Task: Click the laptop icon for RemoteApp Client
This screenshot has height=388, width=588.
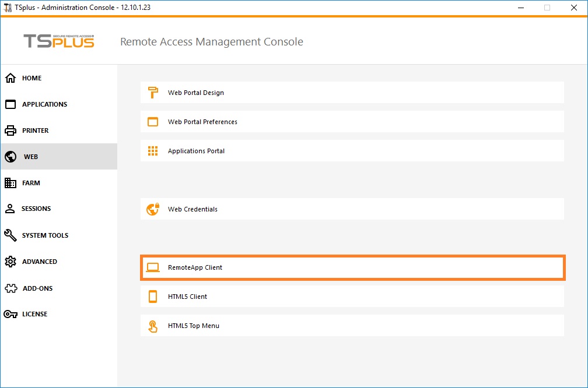Action: point(153,267)
